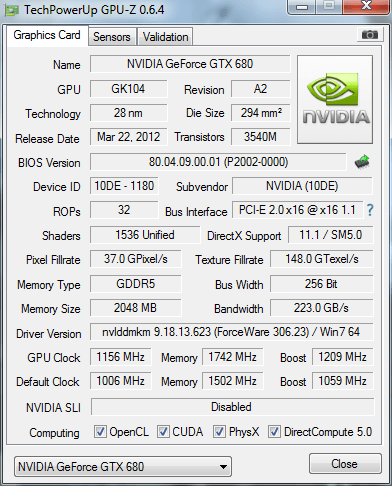Click the Default Clock field 1006 MHz
392x486 pixels.
pyautogui.click(x=120, y=381)
